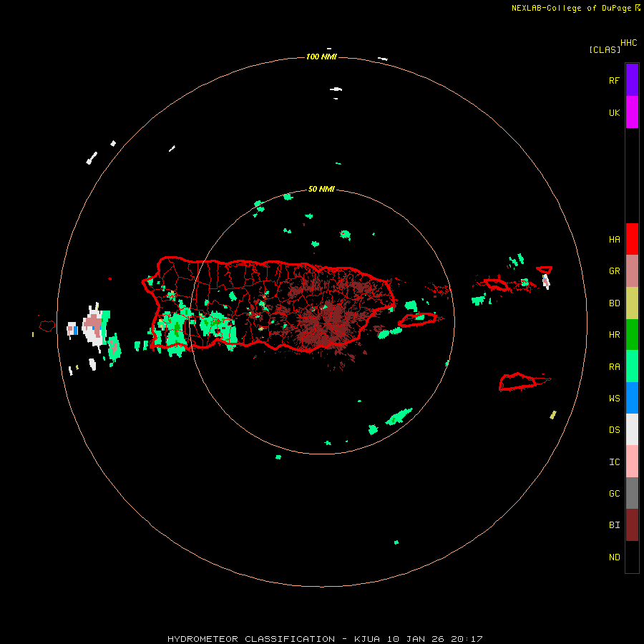Click the WS legend label

614,399
